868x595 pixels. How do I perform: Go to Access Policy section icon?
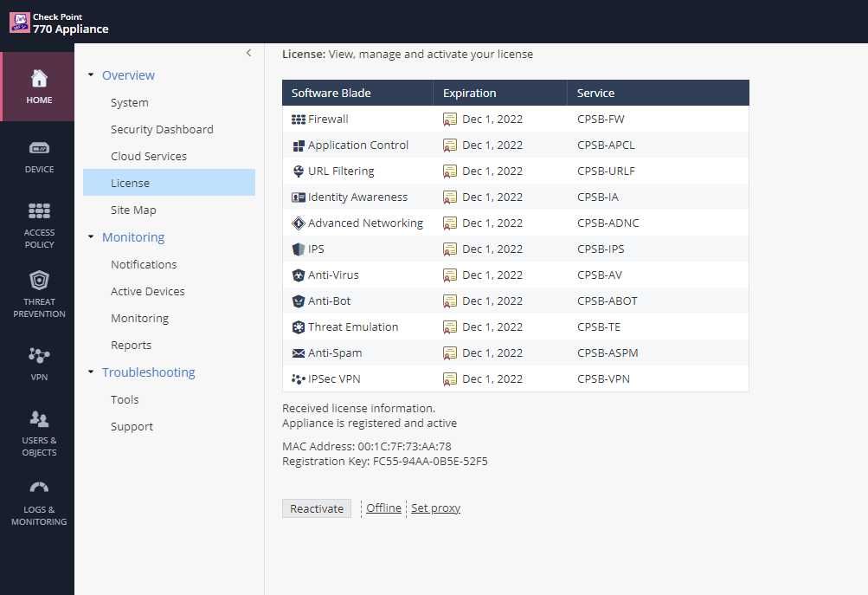point(39,210)
